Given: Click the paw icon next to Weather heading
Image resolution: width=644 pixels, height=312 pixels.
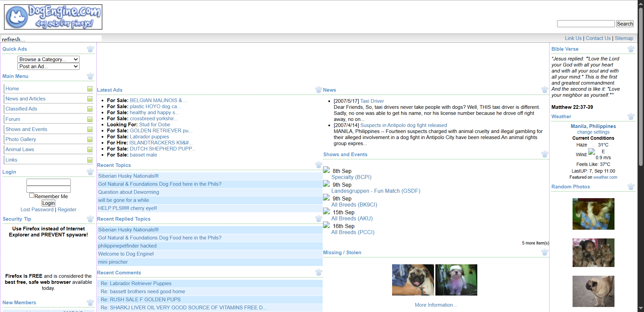Looking at the screenshot, I should click(x=631, y=117).
